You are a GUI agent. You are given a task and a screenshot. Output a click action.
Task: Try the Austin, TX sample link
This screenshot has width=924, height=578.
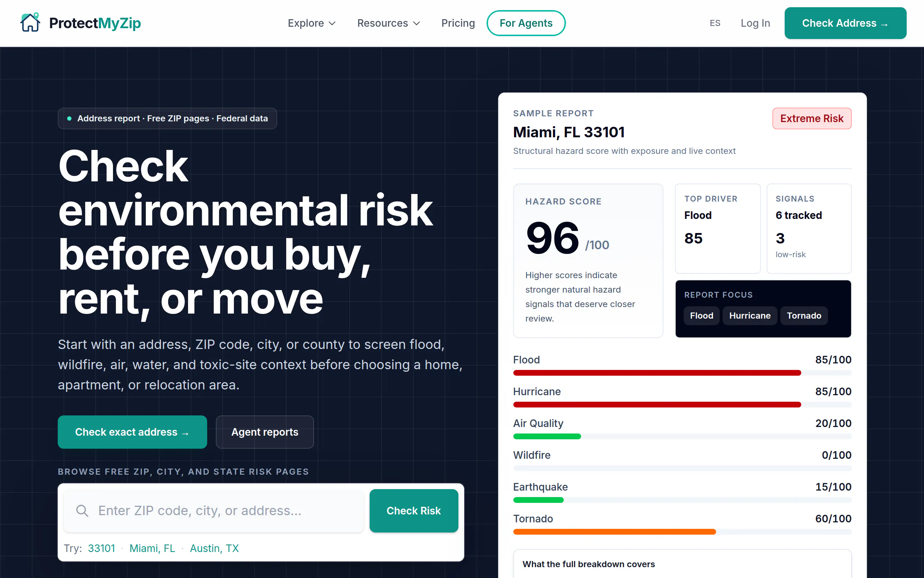(x=214, y=548)
